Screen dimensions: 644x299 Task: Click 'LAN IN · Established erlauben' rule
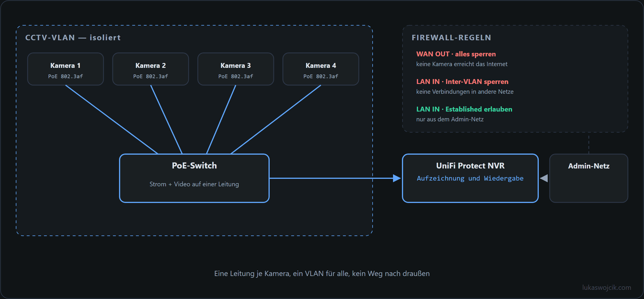click(x=464, y=109)
